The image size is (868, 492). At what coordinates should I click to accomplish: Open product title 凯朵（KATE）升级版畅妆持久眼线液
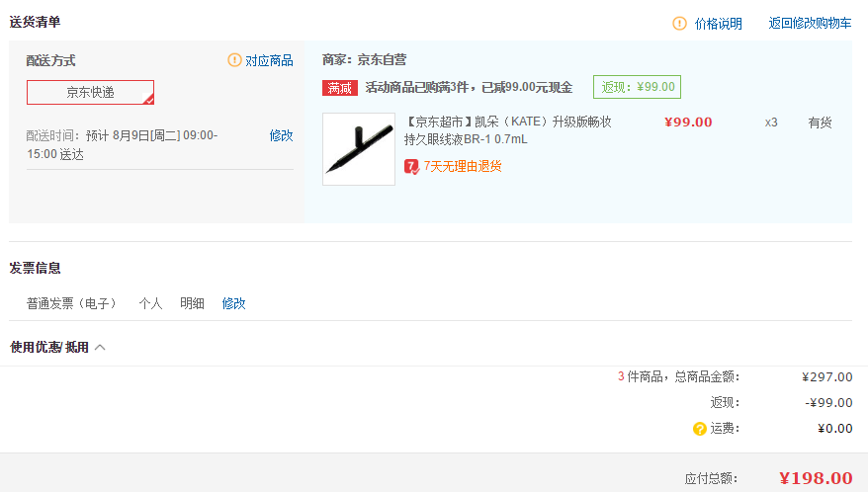click(x=507, y=130)
